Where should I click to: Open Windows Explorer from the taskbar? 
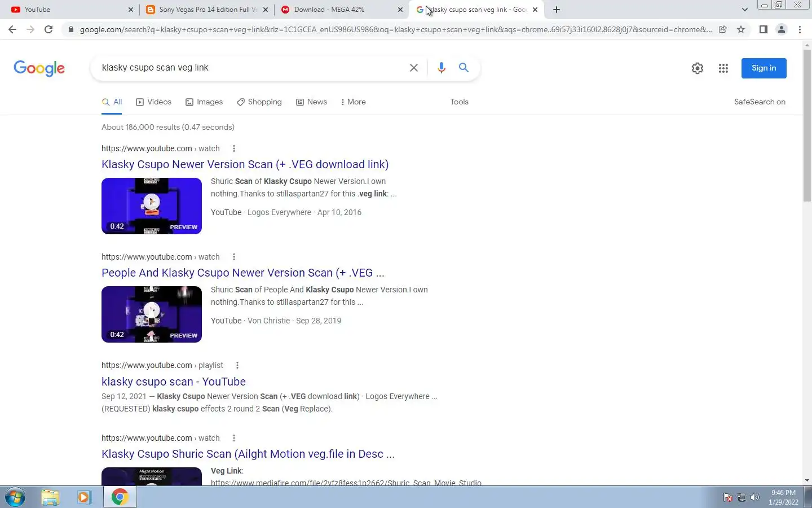pos(50,497)
